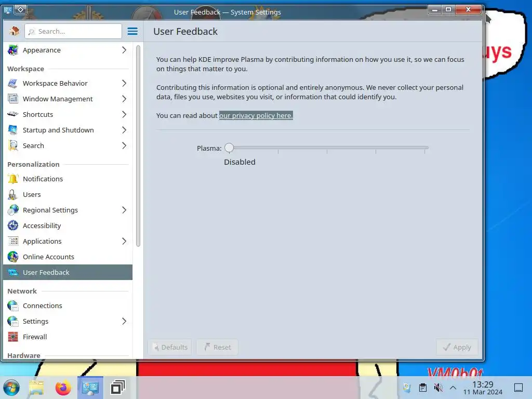Click the Show Desktop button
Screen dimensions: 532x399
pyautogui.click(x=518, y=388)
